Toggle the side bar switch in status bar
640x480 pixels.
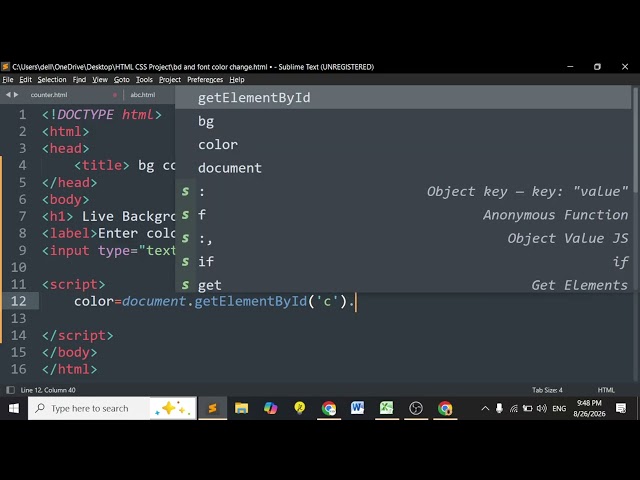tap(11, 390)
